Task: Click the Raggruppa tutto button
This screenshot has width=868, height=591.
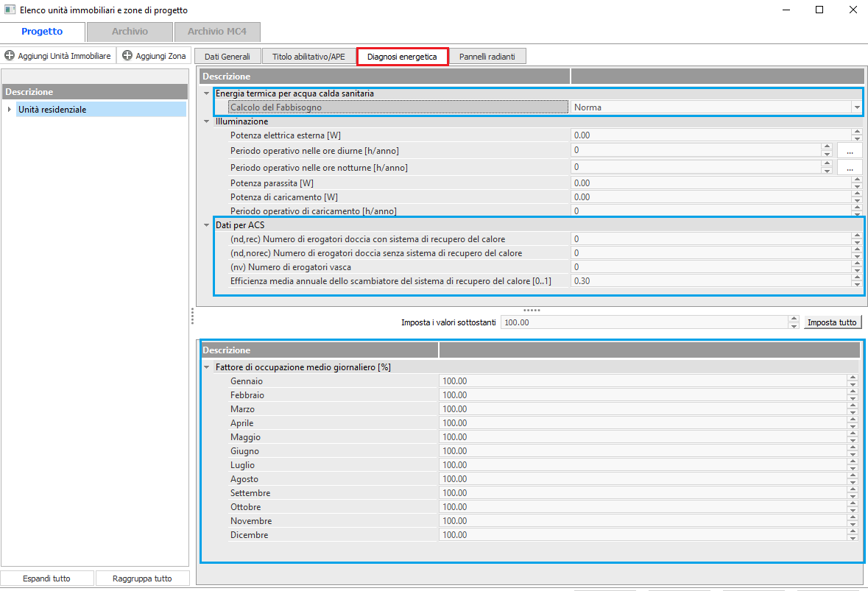Action: pyautogui.click(x=142, y=578)
